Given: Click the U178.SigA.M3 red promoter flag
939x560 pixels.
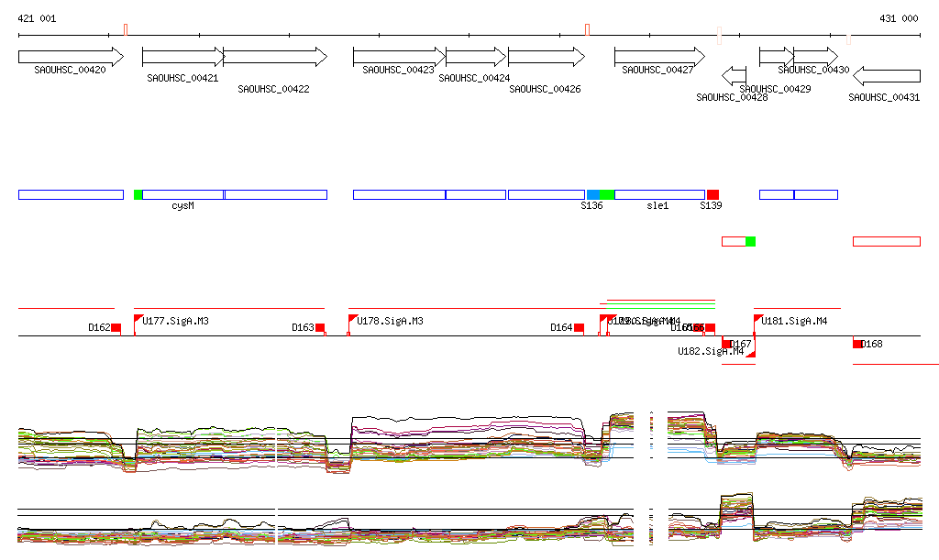Looking at the screenshot, I should [353, 320].
